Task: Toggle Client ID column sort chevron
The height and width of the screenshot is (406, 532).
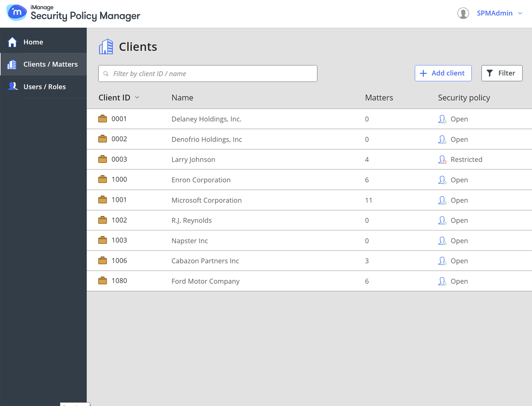Action: click(x=137, y=98)
